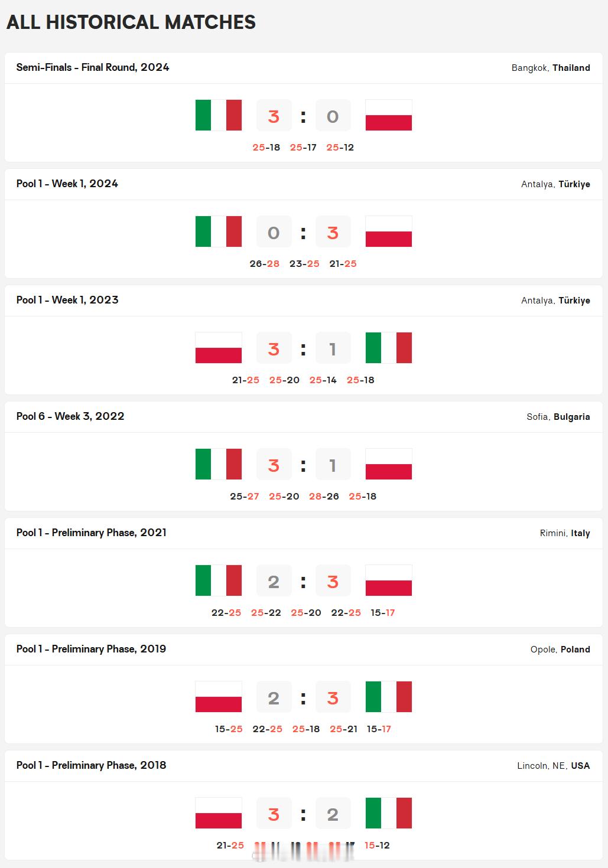Select Poland flag in 2023 Antalya match
Image resolution: width=608 pixels, height=868 pixels.
(219, 348)
